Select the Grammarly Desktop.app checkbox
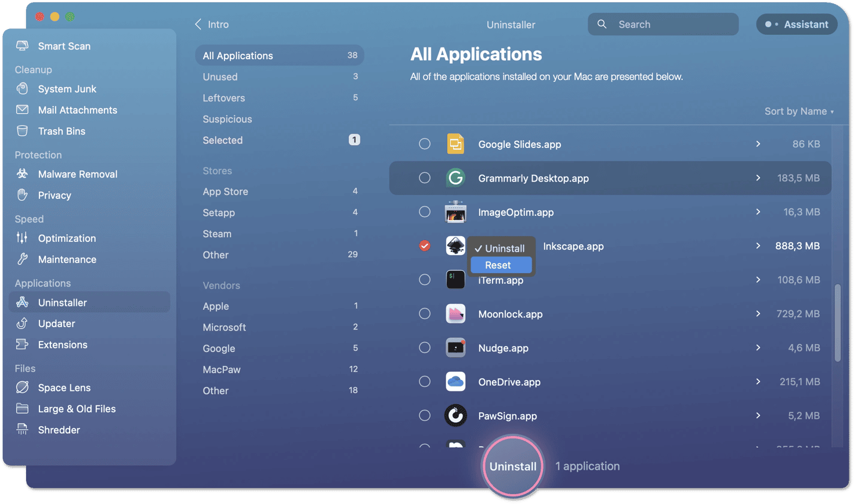 [x=425, y=178]
